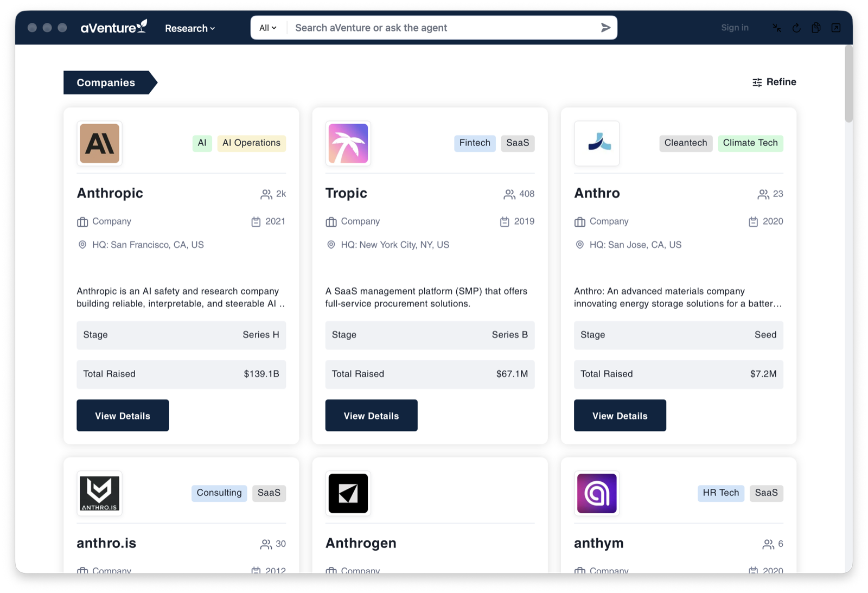Click the calendar icon on Anthro card
868x593 pixels.
click(753, 221)
